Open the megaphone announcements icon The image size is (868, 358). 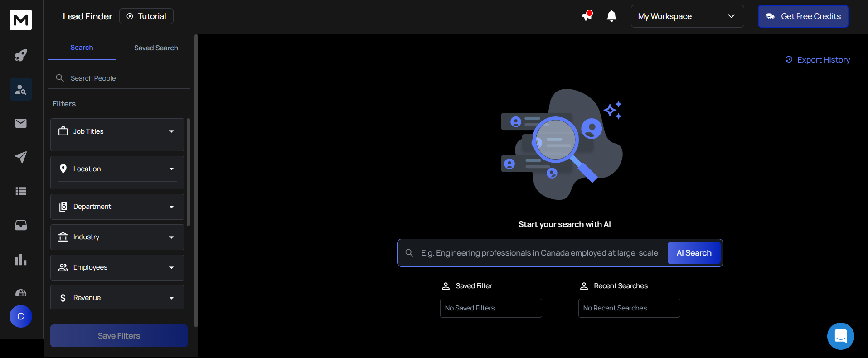pyautogui.click(x=587, y=16)
